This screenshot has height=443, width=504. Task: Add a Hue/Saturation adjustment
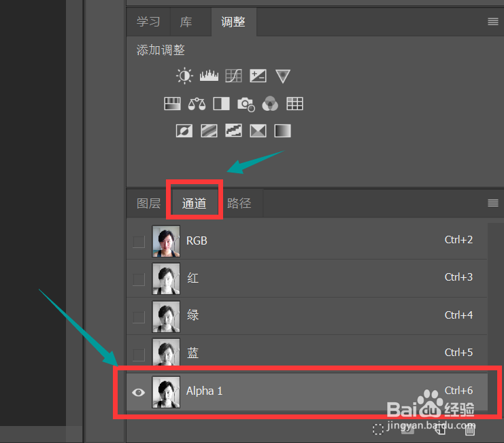(172, 104)
